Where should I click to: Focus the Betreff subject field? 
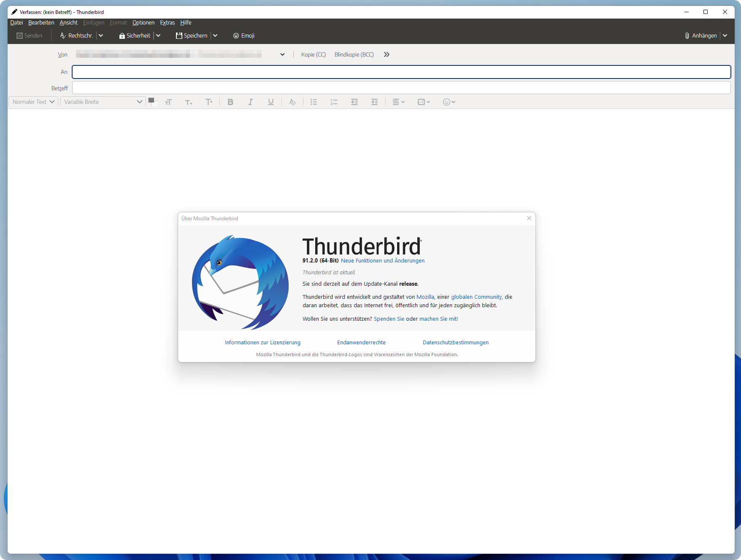tap(401, 88)
